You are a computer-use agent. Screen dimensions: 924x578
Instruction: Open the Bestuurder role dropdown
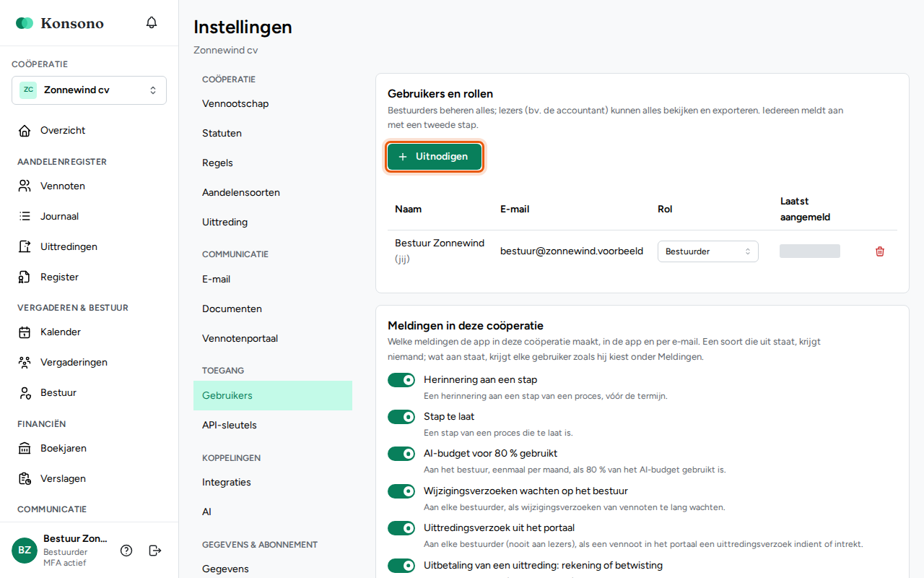707,251
